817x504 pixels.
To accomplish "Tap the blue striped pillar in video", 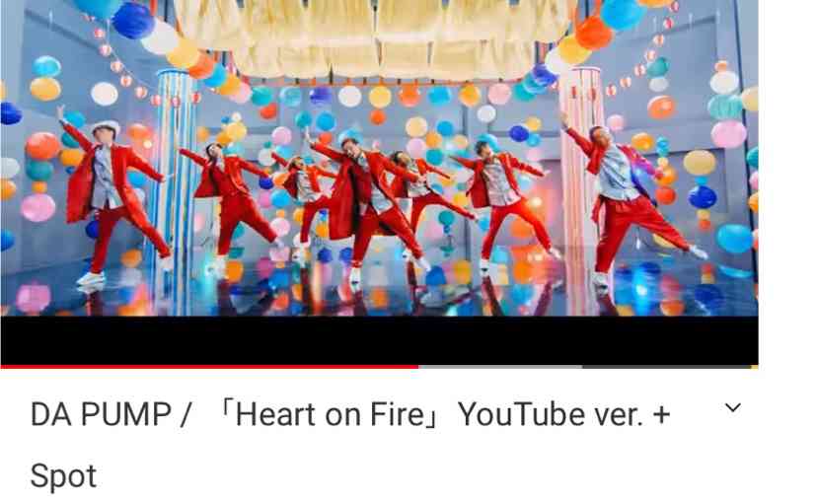I will (175, 190).
